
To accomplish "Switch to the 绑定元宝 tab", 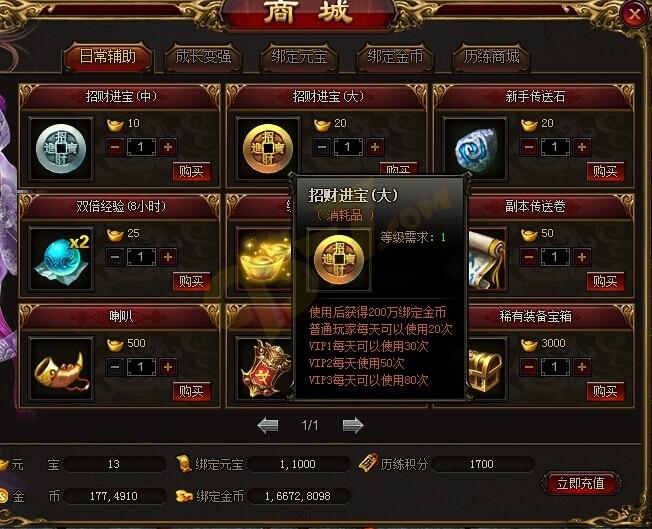I will tap(299, 57).
